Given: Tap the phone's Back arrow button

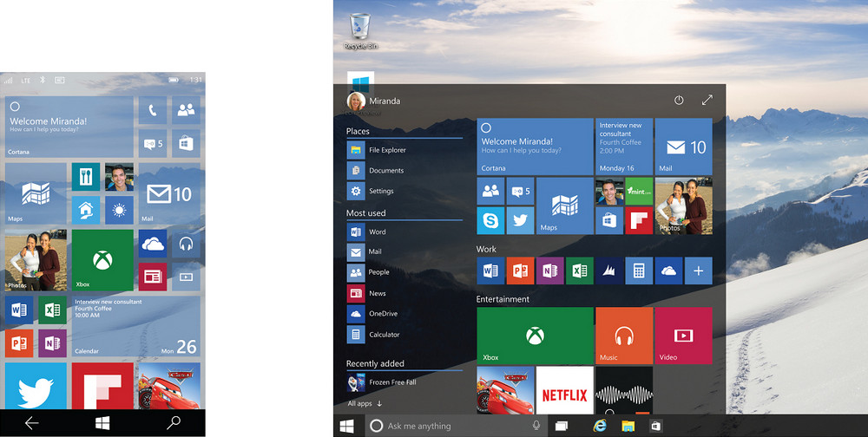Looking at the screenshot, I should pyautogui.click(x=31, y=423).
